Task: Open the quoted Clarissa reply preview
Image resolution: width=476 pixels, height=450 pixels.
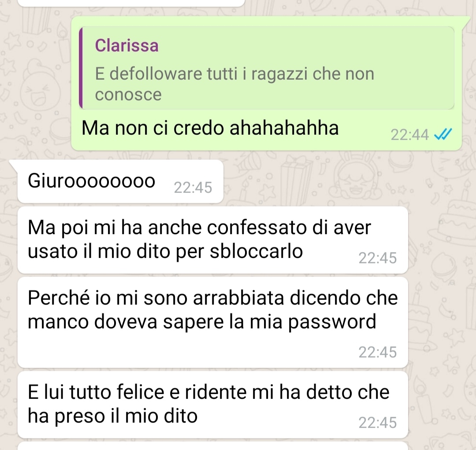Action: pyautogui.click(x=267, y=68)
